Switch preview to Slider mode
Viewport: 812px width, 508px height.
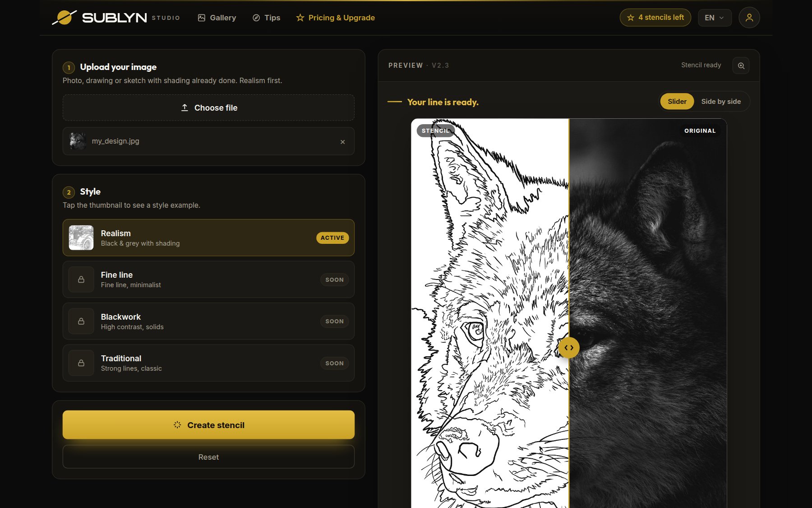[677, 102]
